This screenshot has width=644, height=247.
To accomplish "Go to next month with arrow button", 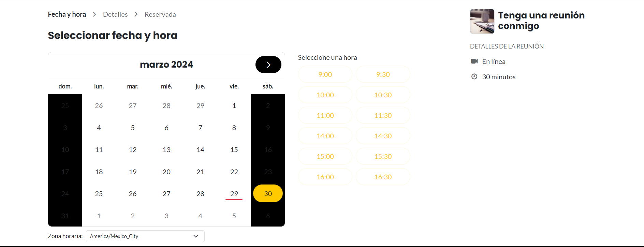I will click(x=268, y=65).
